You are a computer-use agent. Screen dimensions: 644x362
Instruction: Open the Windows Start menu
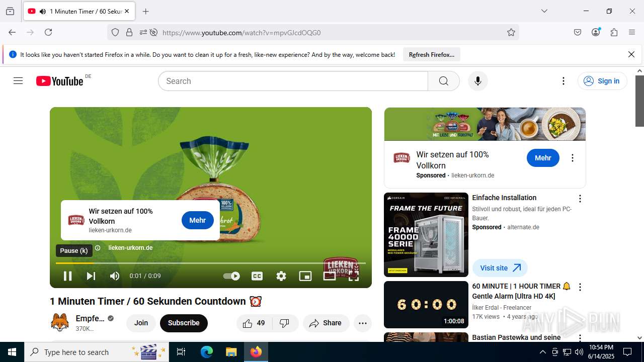[12, 352]
